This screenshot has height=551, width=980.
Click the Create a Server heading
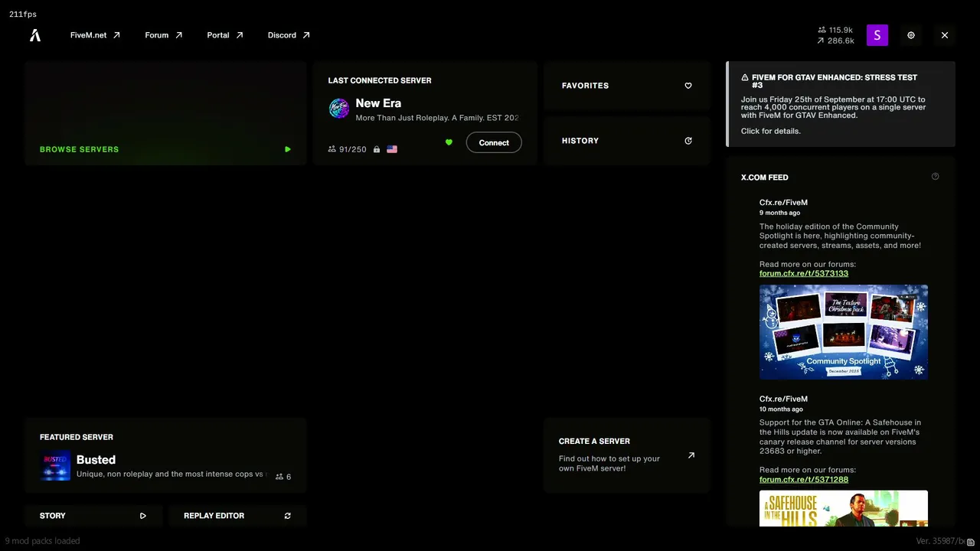(x=594, y=442)
